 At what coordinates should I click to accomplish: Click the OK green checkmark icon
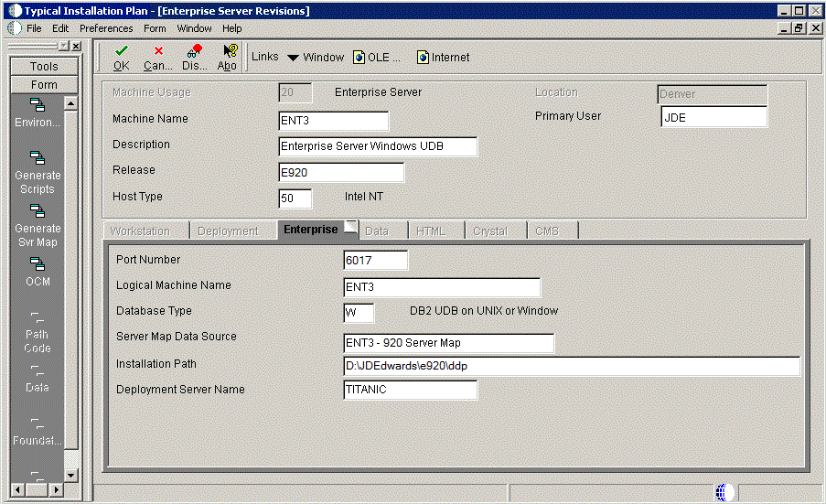[121, 50]
